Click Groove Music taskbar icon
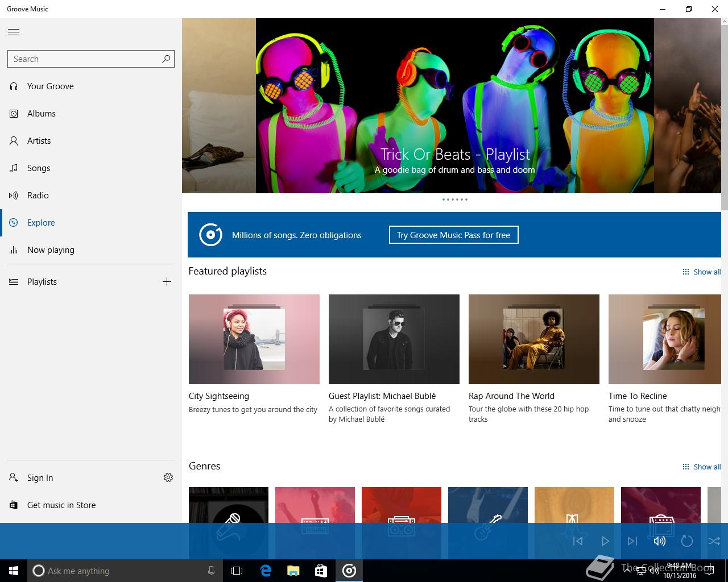 tap(349, 571)
